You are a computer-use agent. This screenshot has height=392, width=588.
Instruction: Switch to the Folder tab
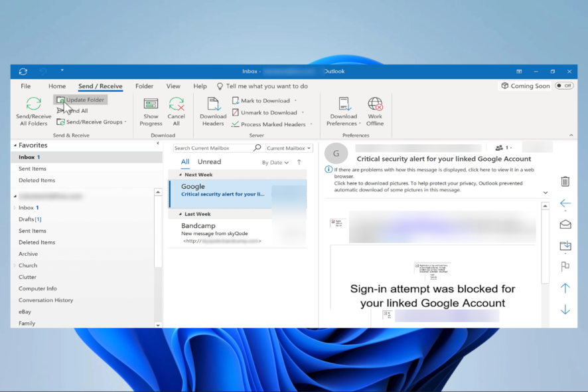(x=145, y=86)
